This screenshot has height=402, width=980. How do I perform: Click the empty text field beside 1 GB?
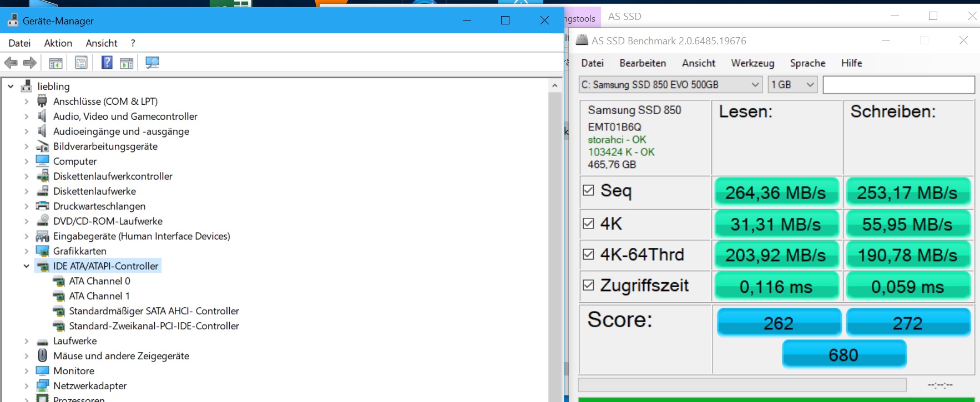[898, 85]
